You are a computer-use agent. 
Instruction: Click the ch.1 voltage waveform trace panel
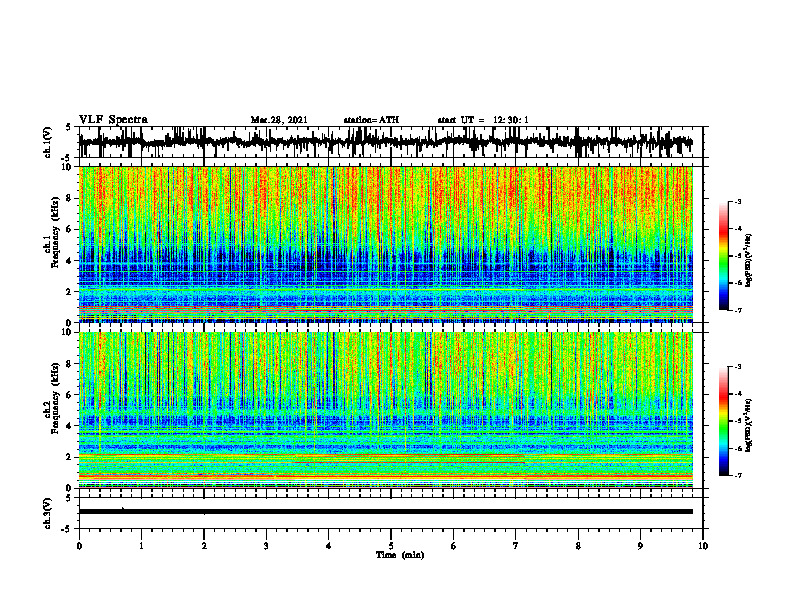click(x=391, y=142)
